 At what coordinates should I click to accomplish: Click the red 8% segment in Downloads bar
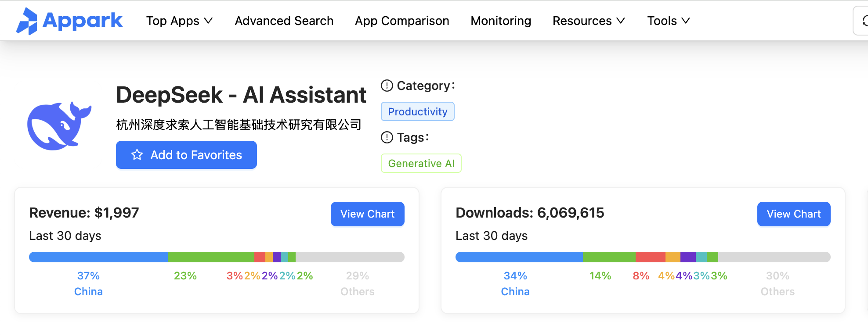click(650, 257)
